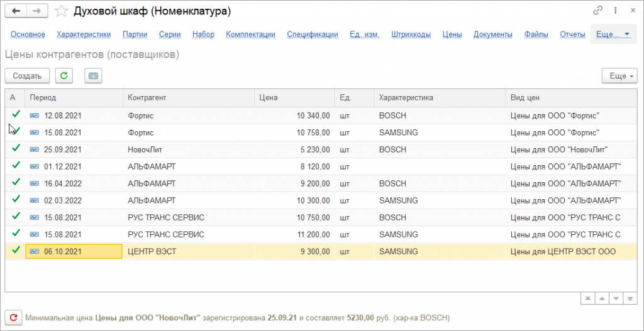The image size is (644, 331).
Task: Select the price cell 10 340,00
Action: pos(294,116)
